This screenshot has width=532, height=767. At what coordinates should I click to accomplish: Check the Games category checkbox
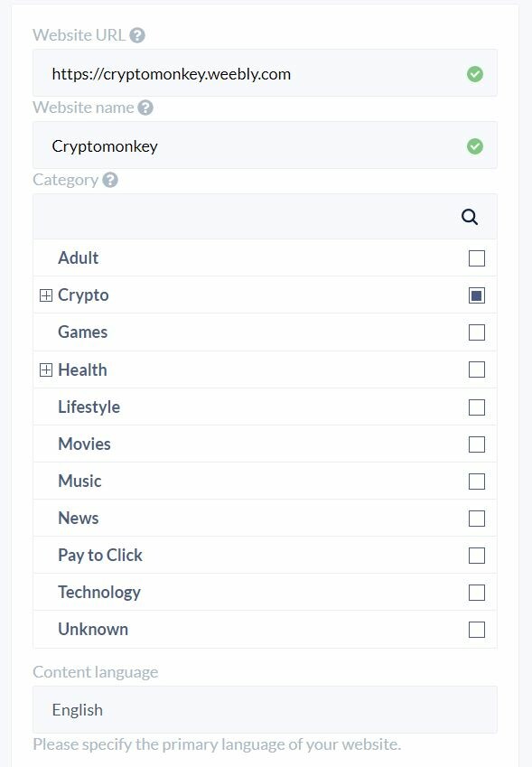pos(477,332)
